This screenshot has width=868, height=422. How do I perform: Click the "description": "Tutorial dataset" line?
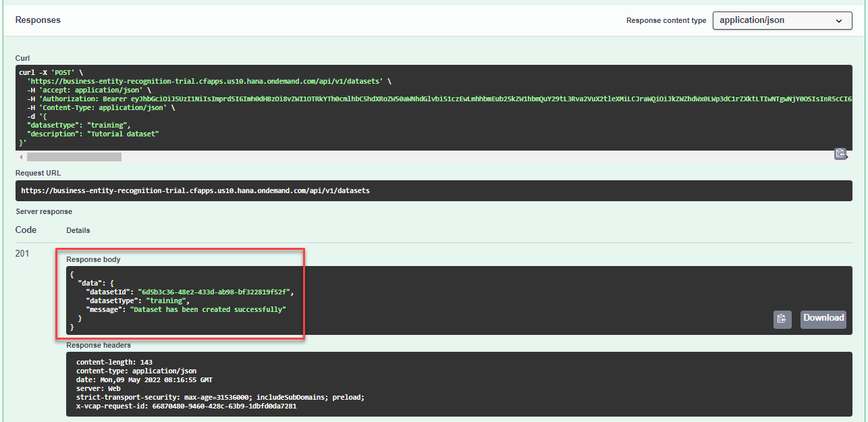[93, 134]
